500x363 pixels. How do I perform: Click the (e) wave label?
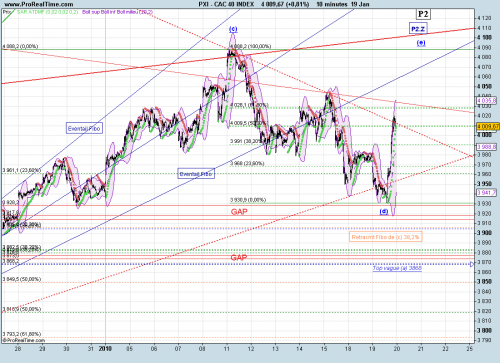pos(421,43)
